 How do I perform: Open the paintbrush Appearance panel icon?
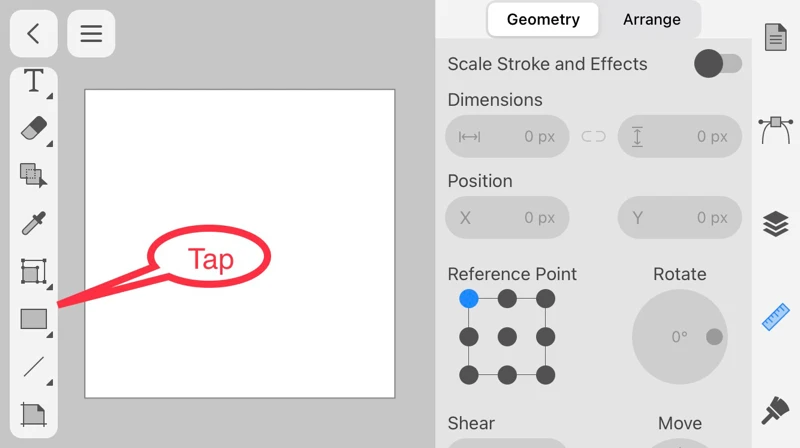(775, 410)
